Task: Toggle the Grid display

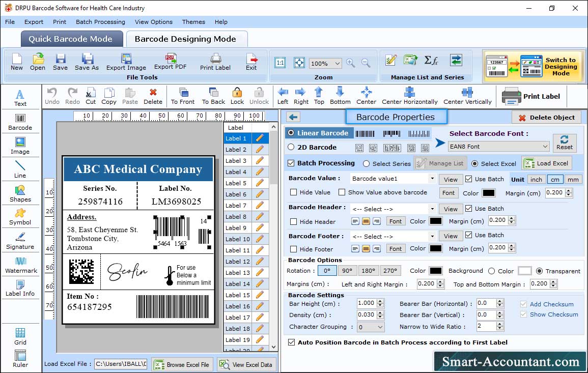Action: tap(20, 337)
